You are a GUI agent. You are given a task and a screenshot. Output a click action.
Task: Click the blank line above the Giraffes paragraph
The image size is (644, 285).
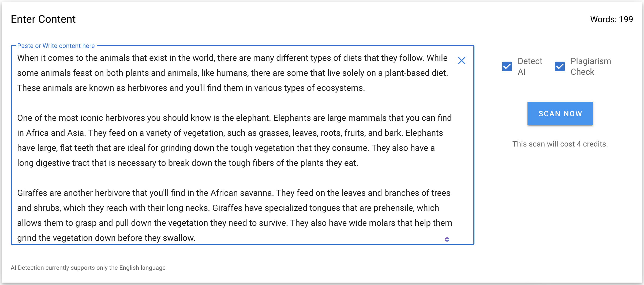pos(233,178)
